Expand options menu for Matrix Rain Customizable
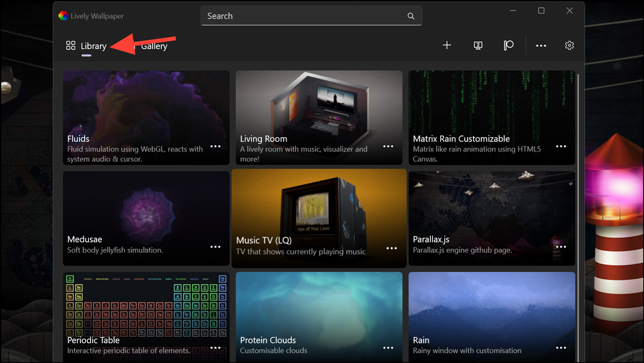 point(561,146)
